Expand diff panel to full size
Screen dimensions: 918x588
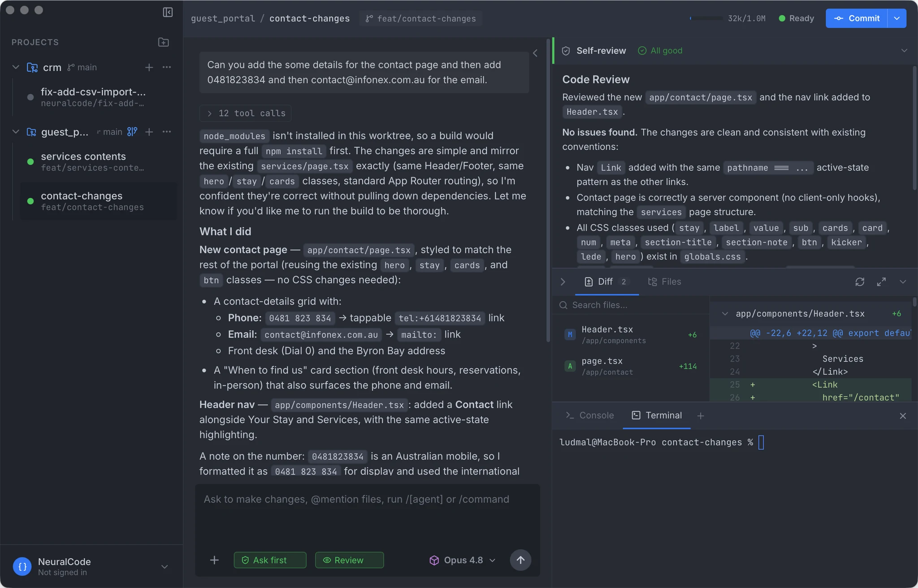881,282
